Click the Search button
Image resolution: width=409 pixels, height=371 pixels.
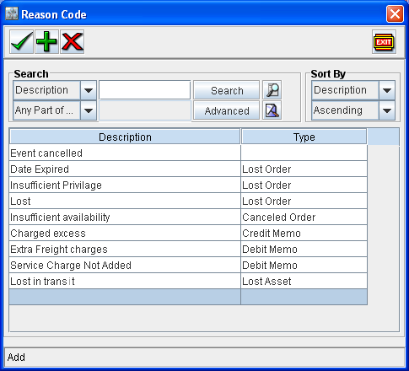[227, 90]
